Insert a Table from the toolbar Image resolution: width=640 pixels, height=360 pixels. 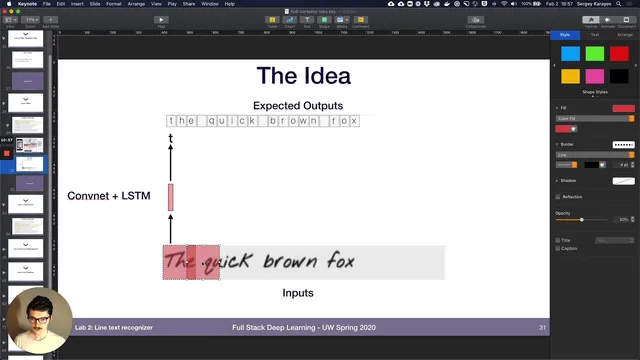272,20
